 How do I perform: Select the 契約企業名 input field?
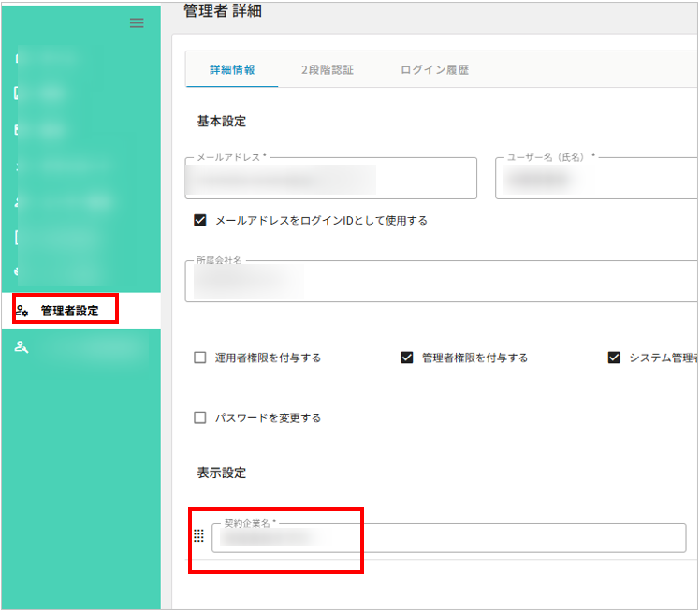[449, 537]
